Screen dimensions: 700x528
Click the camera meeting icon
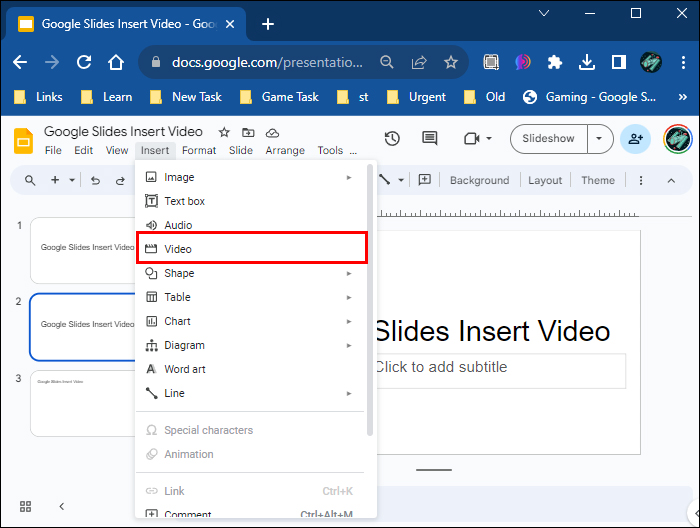(x=474, y=139)
